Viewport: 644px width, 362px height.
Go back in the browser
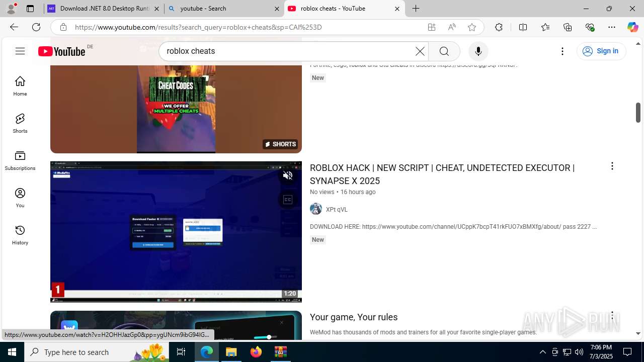14,27
